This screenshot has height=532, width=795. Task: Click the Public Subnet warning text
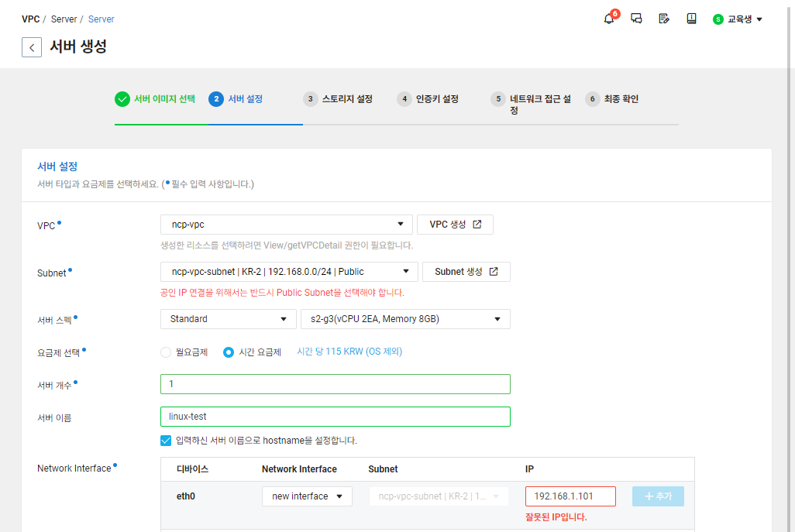(x=282, y=293)
